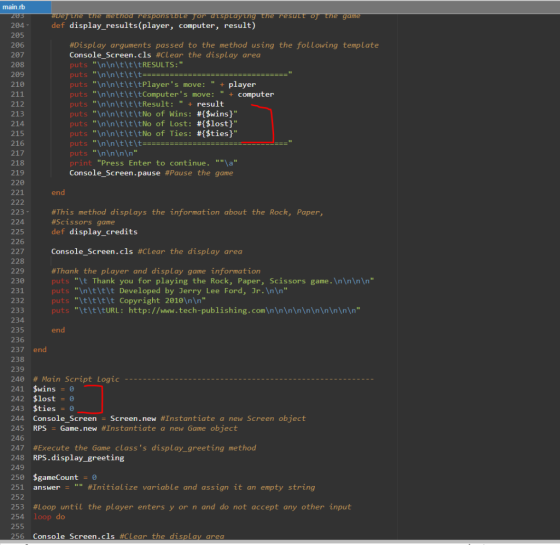Click the 'end' keyword on line 221

(x=58, y=192)
